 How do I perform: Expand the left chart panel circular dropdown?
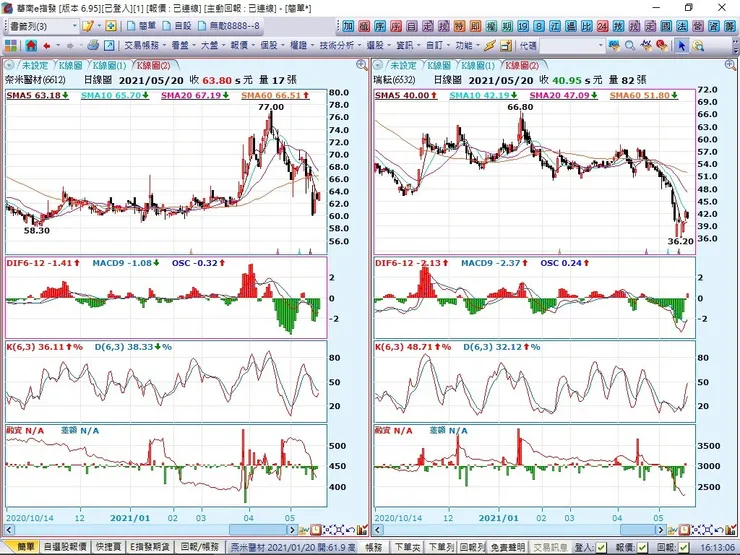pyautogui.click(x=9, y=66)
